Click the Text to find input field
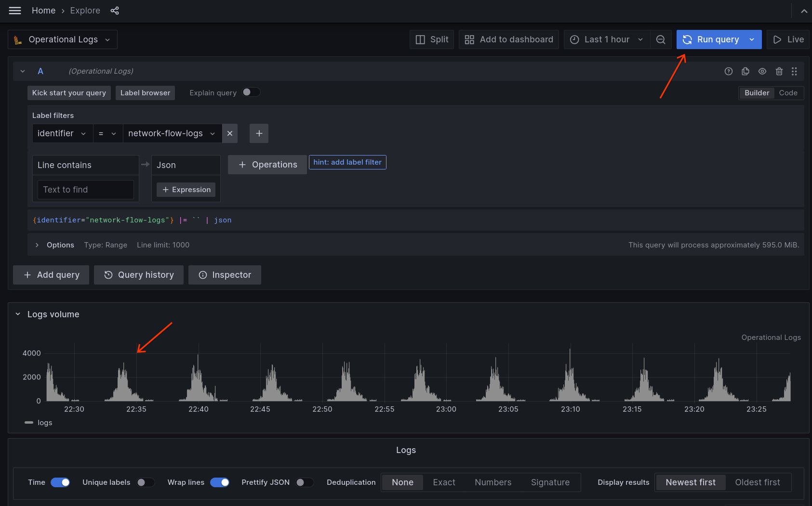Screen dimensions: 812x506 click(x=85, y=189)
